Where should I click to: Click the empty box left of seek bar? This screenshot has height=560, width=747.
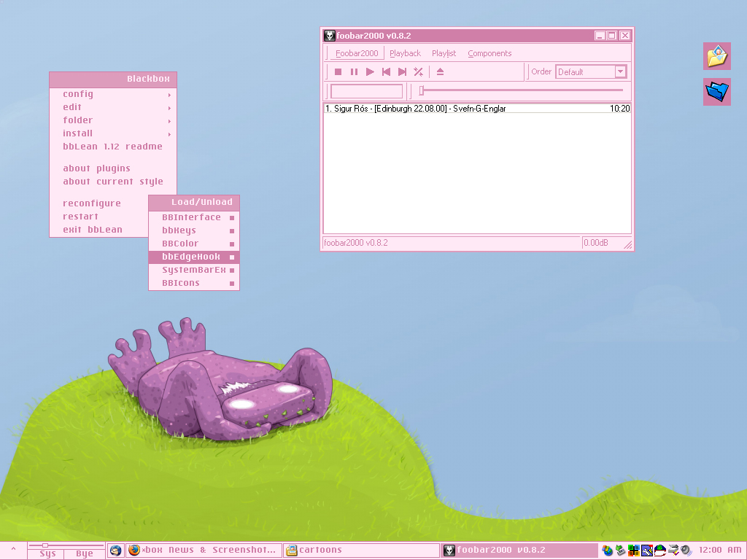pyautogui.click(x=366, y=91)
